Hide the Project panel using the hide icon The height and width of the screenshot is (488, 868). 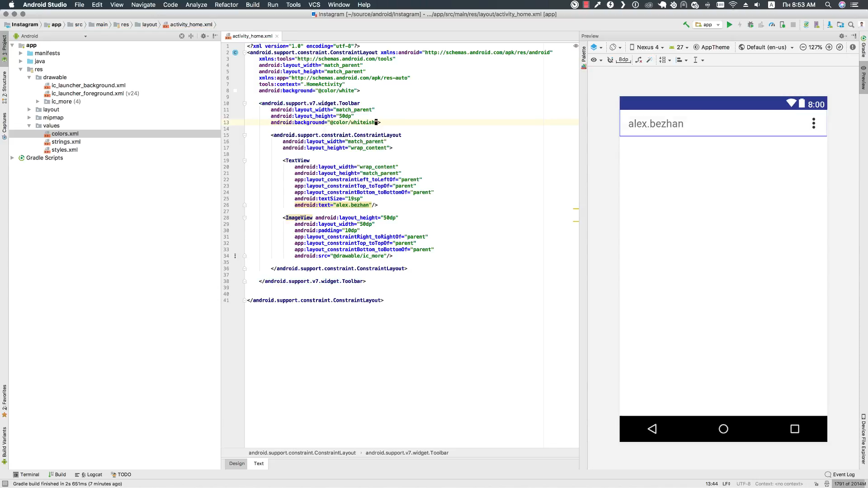click(x=215, y=36)
